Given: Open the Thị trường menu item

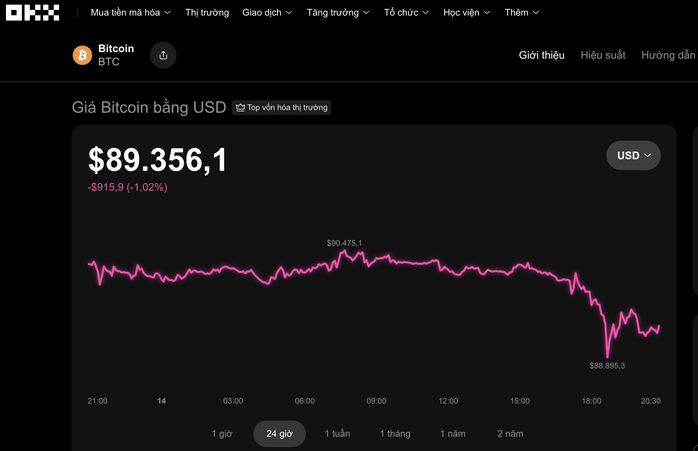Looking at the screenshot, I should [207, 12].
